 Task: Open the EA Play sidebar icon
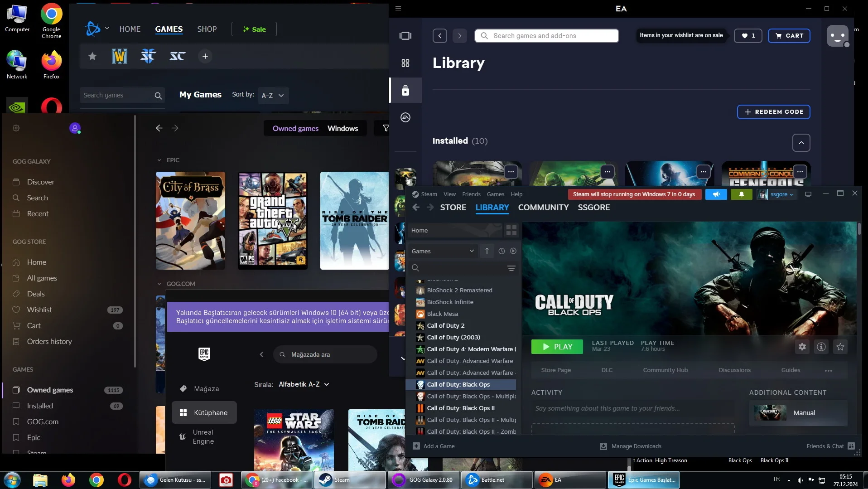pos(405,117)
